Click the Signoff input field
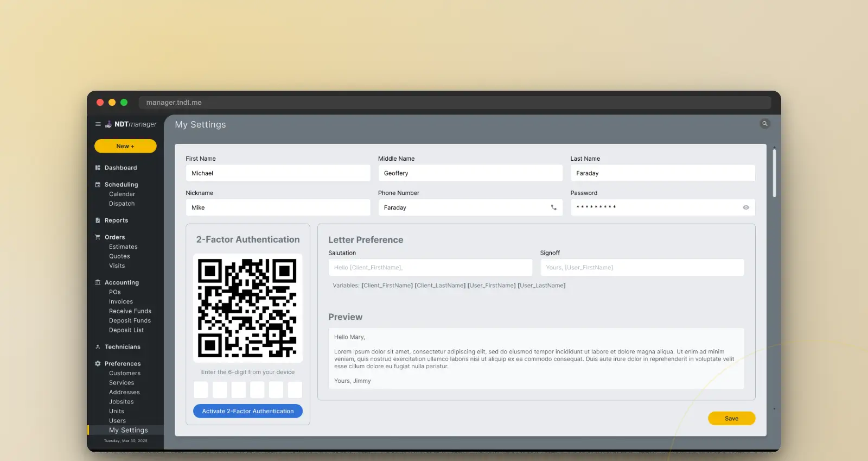The height and width of the screenshot is (461, 868). 642,268
